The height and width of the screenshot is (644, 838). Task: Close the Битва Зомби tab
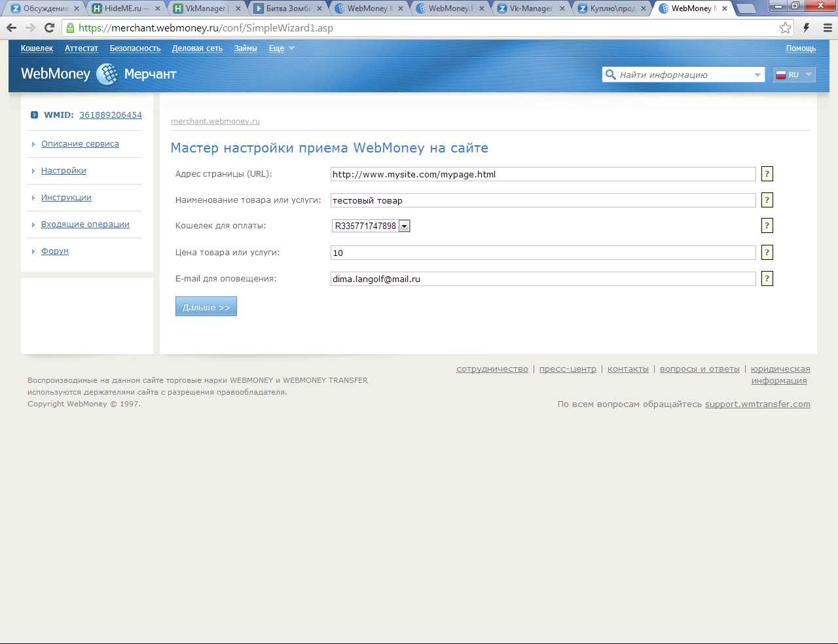(x=319, y=9)
